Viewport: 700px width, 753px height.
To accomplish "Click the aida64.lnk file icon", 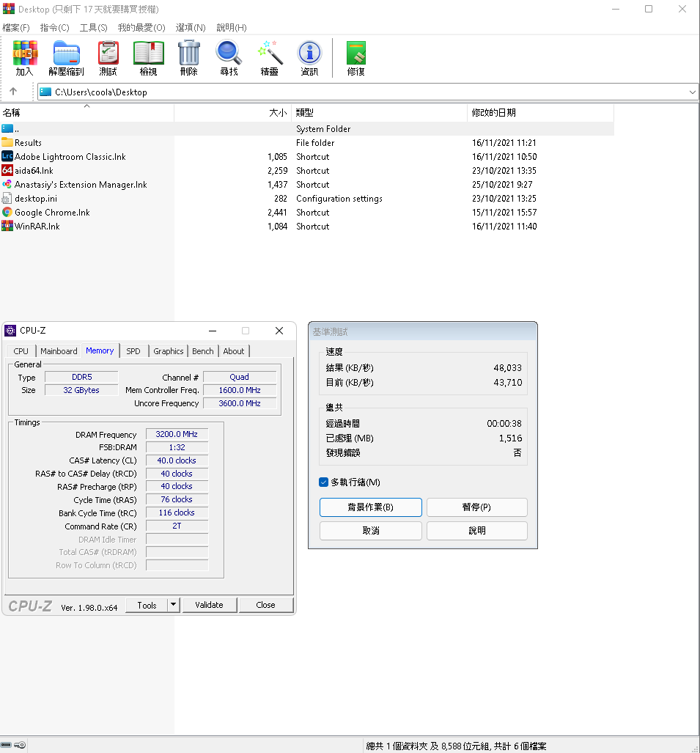I will tap(7, 171).
